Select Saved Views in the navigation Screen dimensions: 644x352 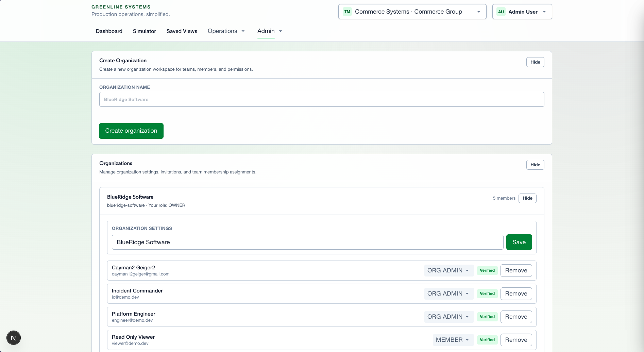pos(182,31)
